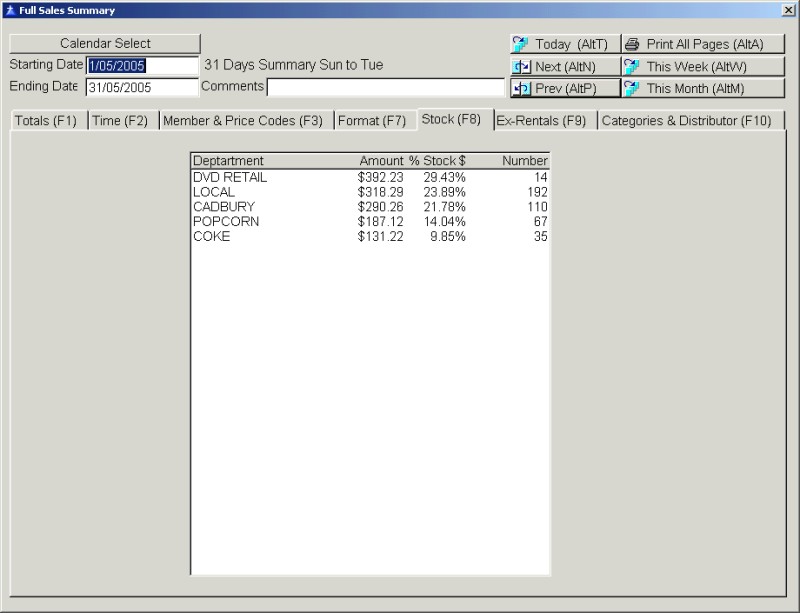This screenshot has width=800, height=613.
Task: Click the This Week calendar icon
Action: [631, 66]
